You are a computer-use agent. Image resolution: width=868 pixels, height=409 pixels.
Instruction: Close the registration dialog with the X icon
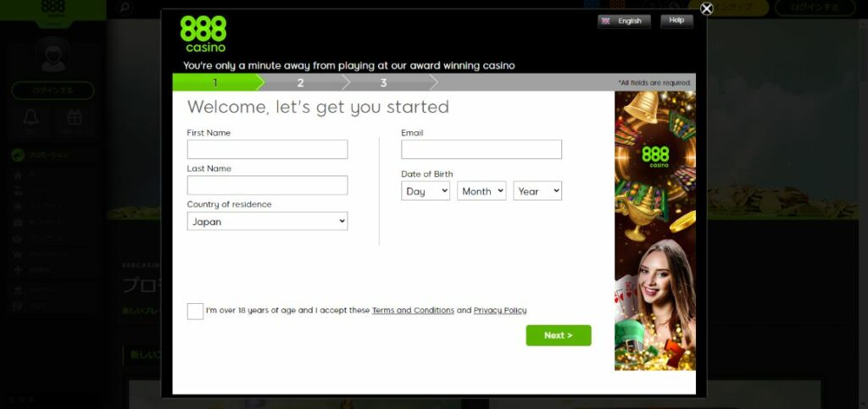click(x=706, y=8)
